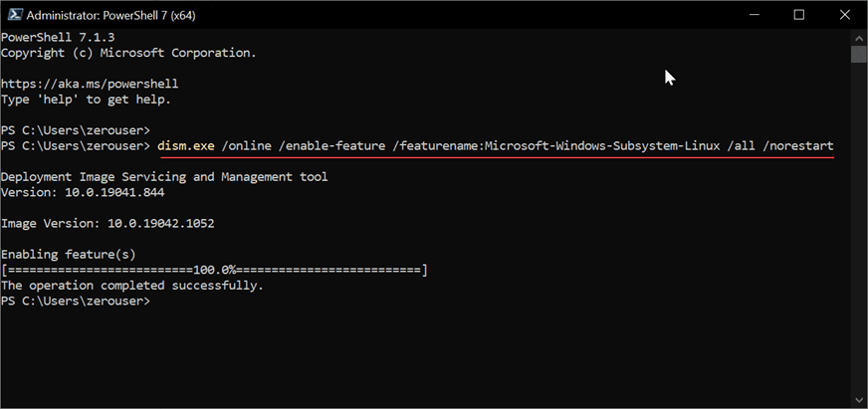Click the dism.exe command word
The image size is (868, 409).
pos(186,146)
